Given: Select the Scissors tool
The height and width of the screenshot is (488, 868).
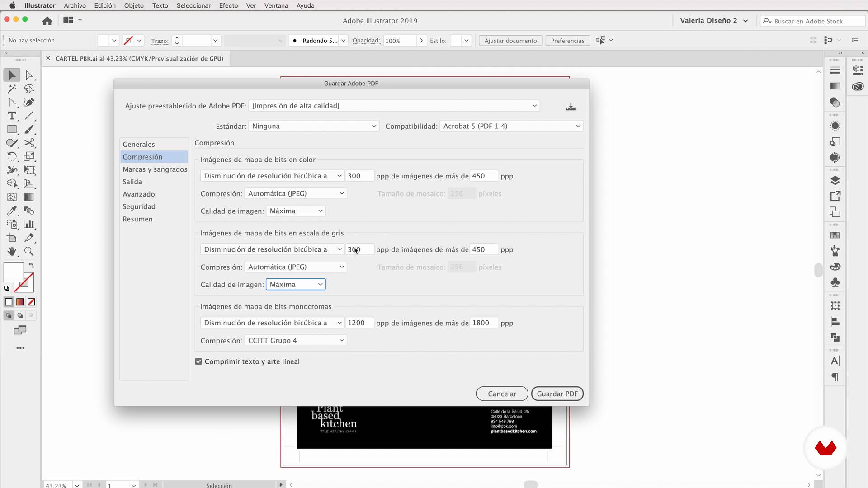Looking at the screenshot, I should [29, 143].
